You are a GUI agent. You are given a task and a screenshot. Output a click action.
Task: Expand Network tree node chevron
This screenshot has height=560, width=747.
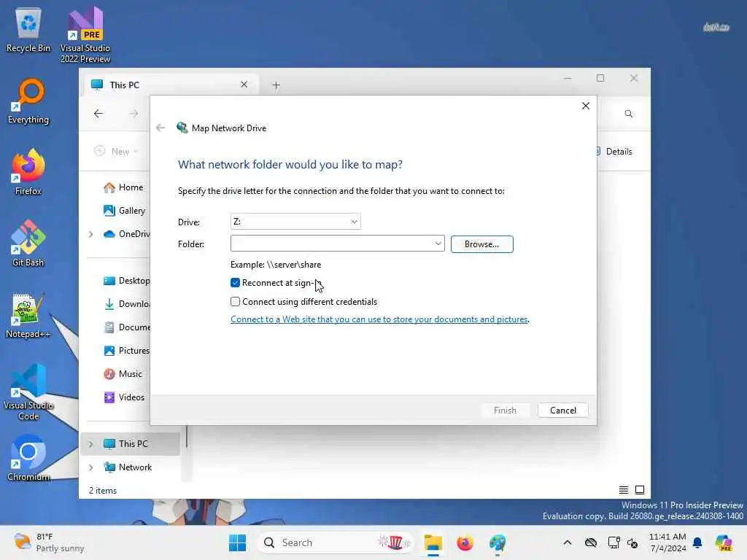click(x=90, y=467)
